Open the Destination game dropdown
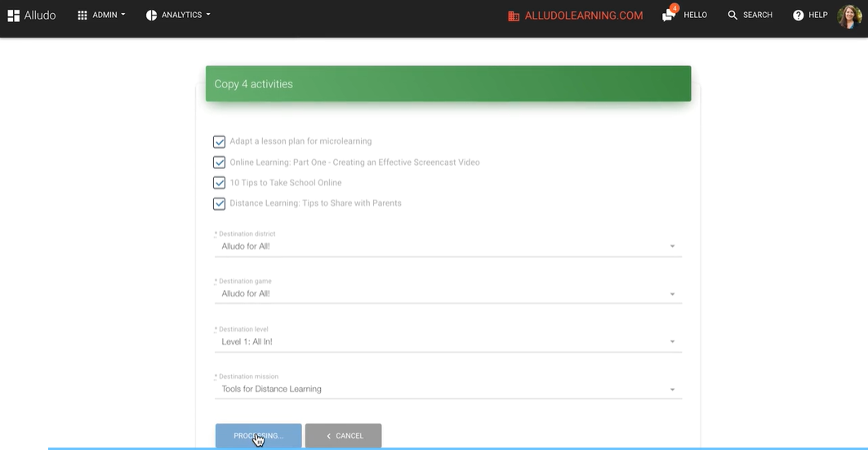Image resolution: width=868 pixels, height=450 pixels. click(447, 294)
